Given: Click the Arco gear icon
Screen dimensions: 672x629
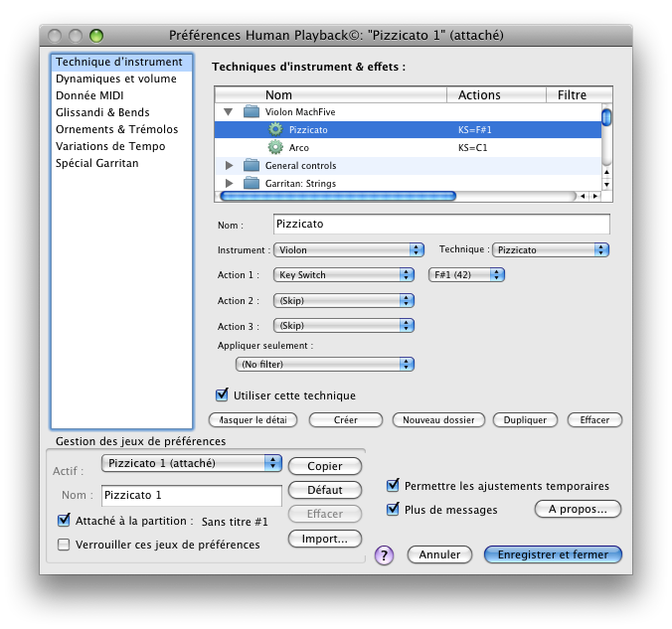Looking at the screenshot, I should tap(275, 148).
